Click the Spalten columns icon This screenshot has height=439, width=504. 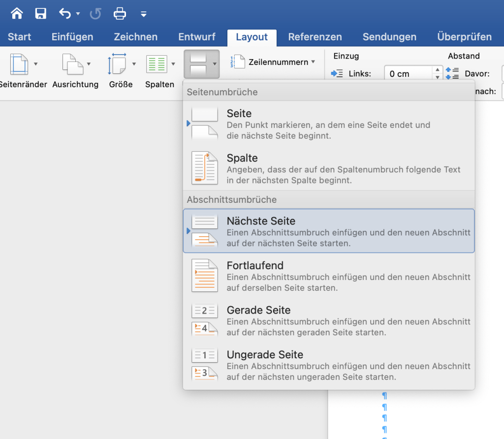click(157, 64)
